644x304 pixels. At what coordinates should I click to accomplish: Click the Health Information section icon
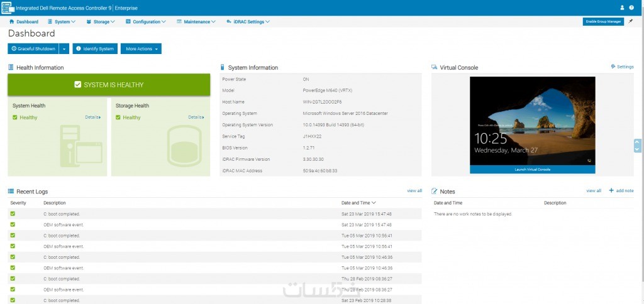[11, 67]
